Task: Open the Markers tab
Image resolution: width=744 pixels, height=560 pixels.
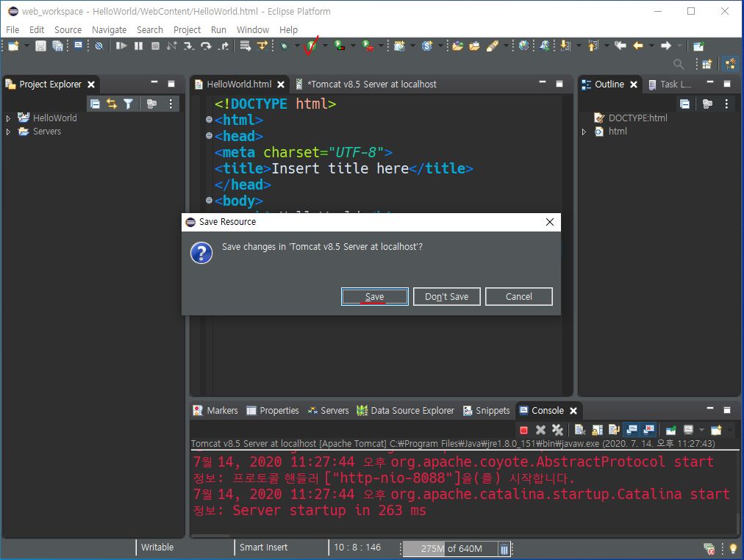Action: click(x=215, y=411)
